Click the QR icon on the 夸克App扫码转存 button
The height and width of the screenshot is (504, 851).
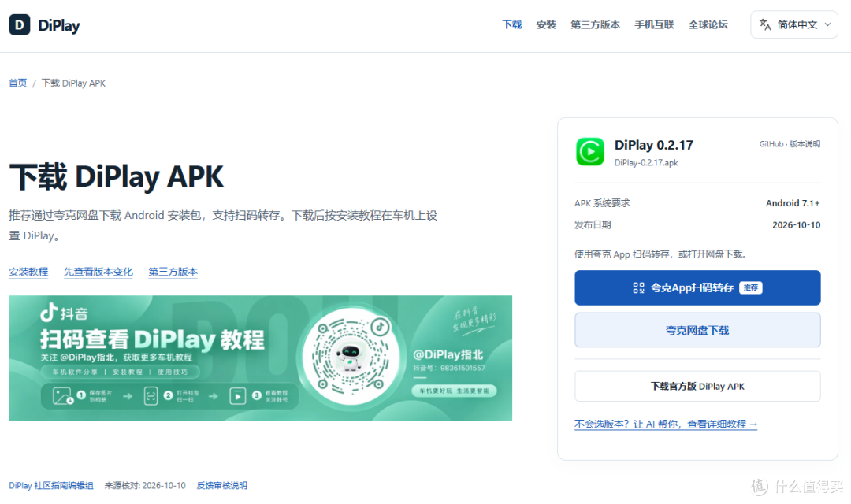coord(638,287)
